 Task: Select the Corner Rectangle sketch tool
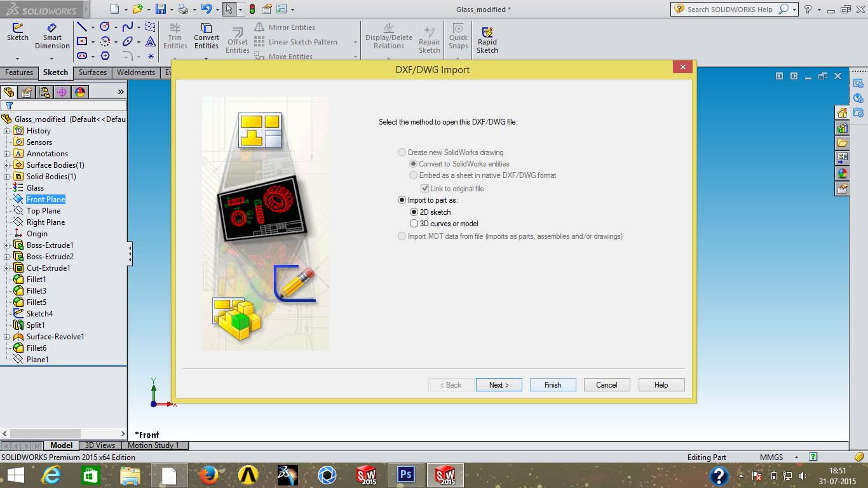pos(82,41)
